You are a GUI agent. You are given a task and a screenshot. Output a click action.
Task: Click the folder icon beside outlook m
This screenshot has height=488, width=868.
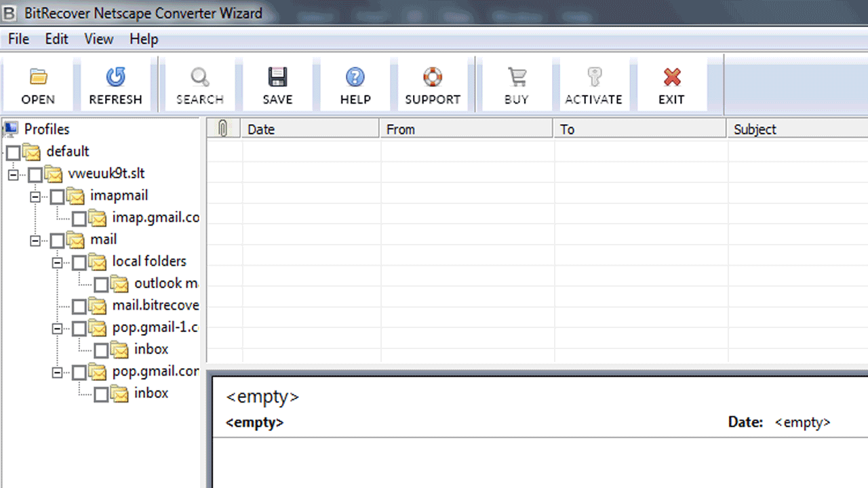pyautogui.click(x=119, y=283)
